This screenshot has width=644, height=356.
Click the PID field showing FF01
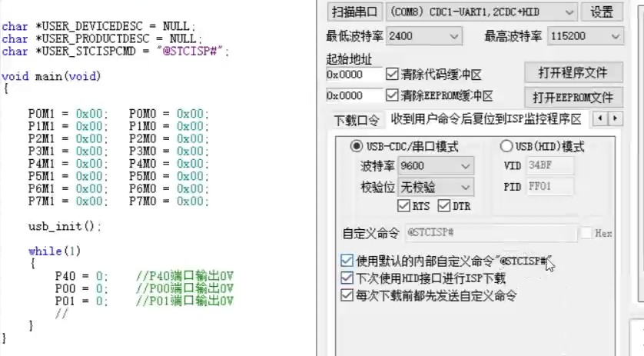[x=549, y=187]
